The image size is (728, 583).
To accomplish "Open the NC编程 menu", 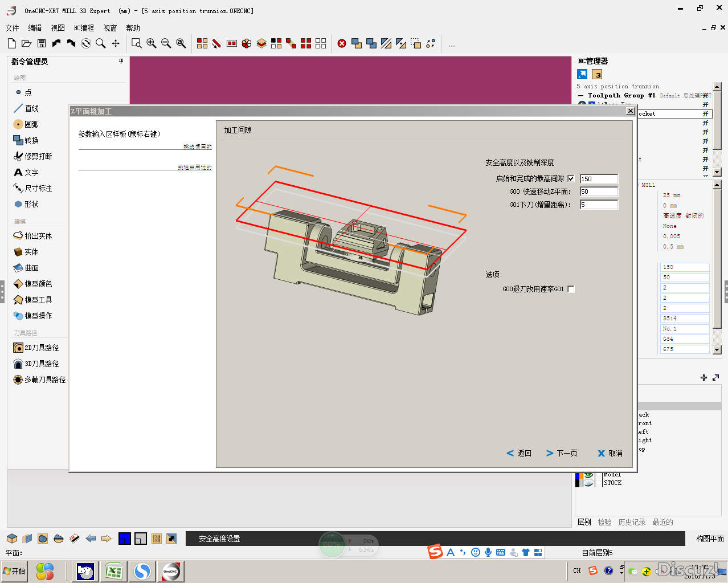I will coord(84,28).
